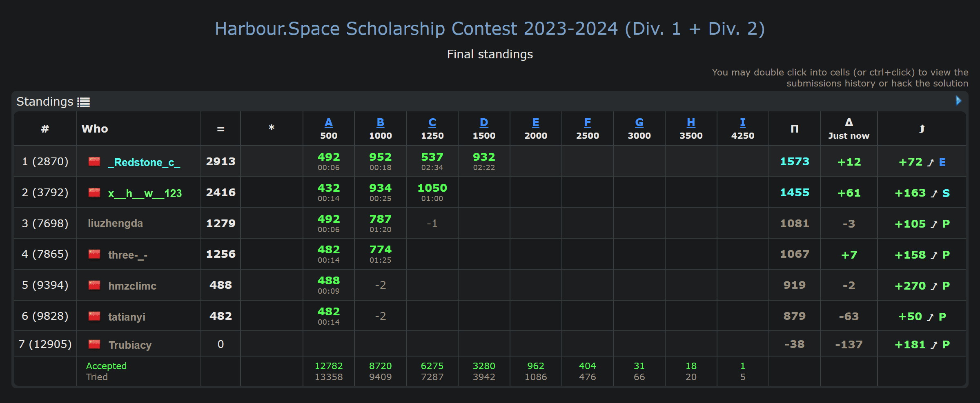Screen dimensions: 980x403
Task: Click the Π performance column header
Action: [795, 129]
